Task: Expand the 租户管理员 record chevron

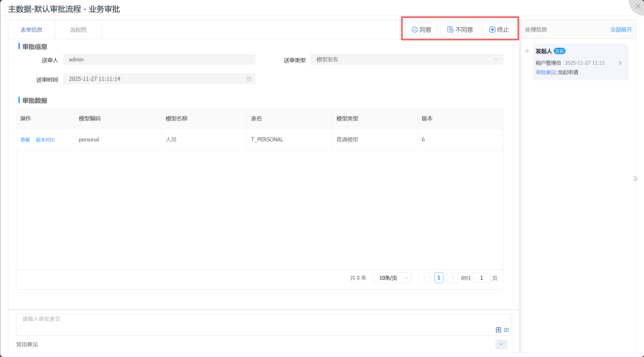Action: click(x=620, y=63)
